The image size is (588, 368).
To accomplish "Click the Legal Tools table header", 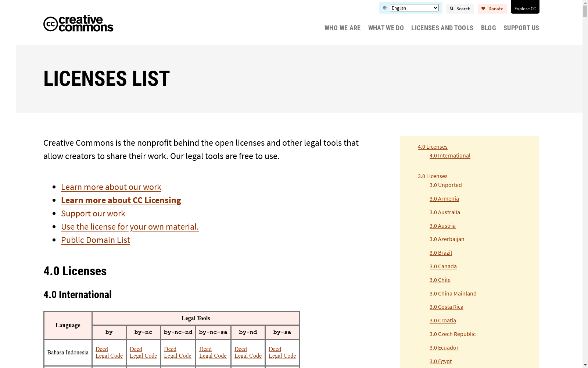I will (196, 318).
